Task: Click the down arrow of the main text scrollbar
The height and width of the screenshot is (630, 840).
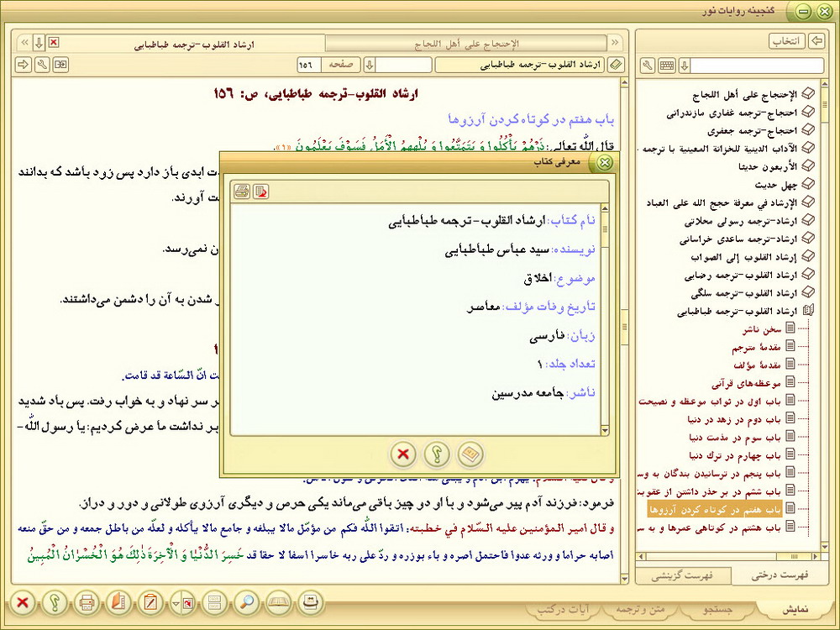Action: click(624, 579)
